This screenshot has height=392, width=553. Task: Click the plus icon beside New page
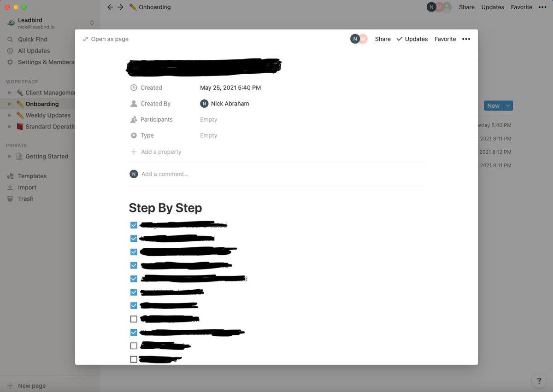pos(10,386)
